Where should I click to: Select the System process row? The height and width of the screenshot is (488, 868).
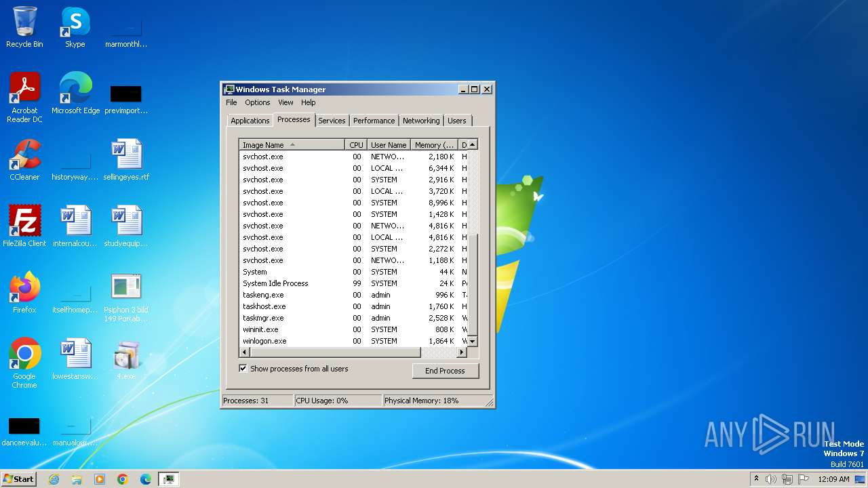353,272
